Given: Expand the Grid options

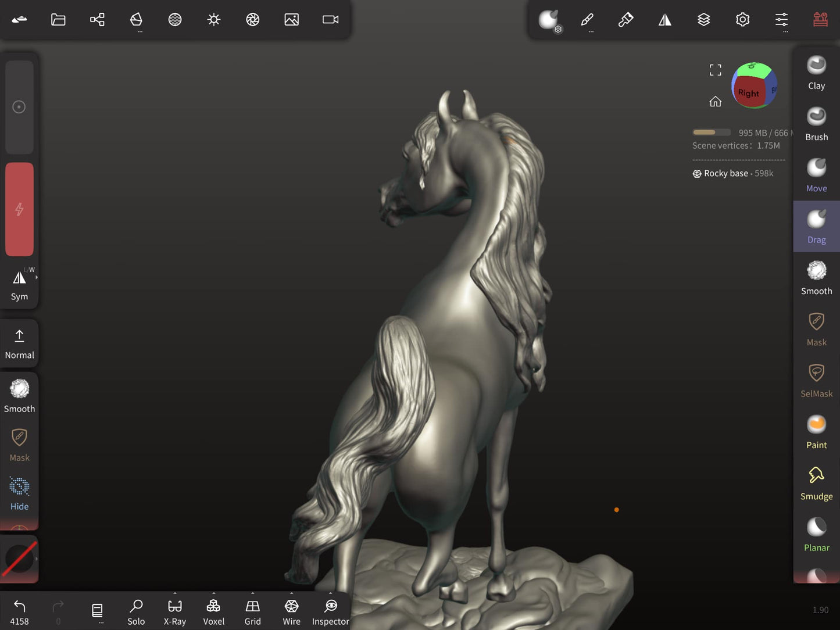Looking at the screenshot, I should 252,594.
